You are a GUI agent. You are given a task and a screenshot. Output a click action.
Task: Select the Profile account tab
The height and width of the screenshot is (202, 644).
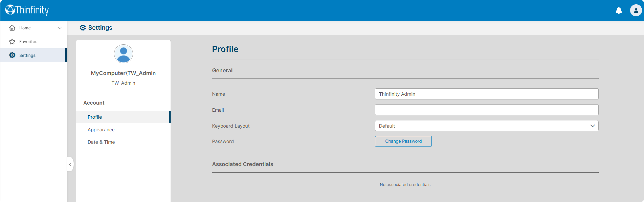point(123,117)
